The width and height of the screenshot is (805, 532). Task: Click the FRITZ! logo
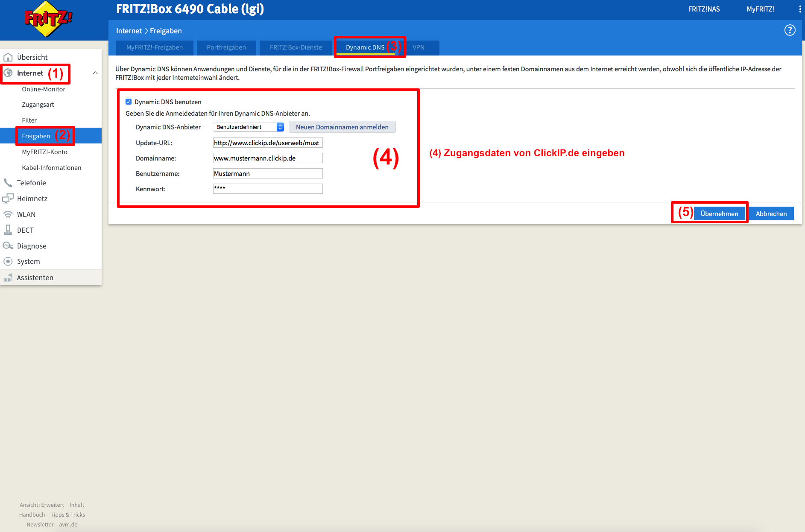[x=48, y=19]
